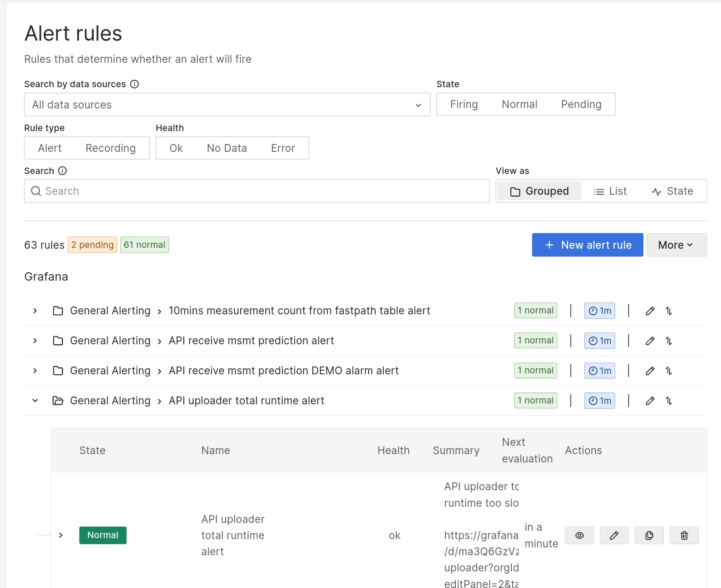
Task: Click the 1 normal badge on API receive msmt prediction alert
Action: 536,341
